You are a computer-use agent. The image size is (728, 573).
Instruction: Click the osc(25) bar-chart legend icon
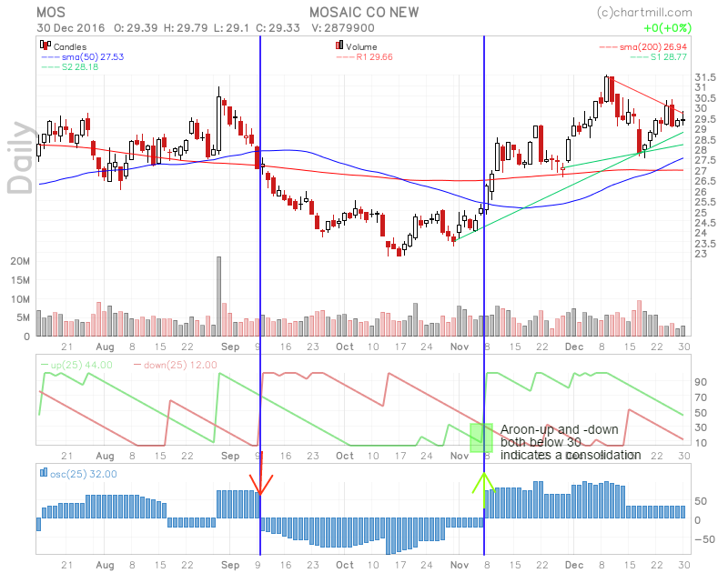44,472
